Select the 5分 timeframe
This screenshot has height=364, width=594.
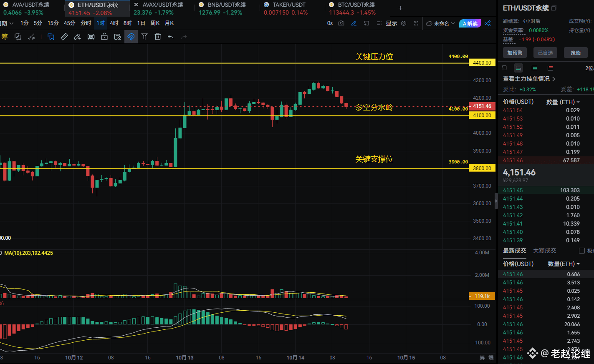(38, 23)
